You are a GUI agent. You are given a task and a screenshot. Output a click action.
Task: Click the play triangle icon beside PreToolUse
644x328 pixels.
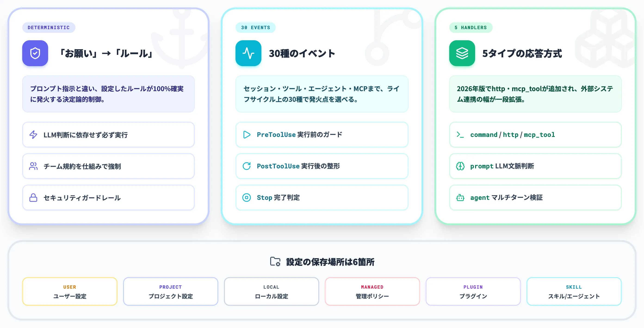(247, 135)
